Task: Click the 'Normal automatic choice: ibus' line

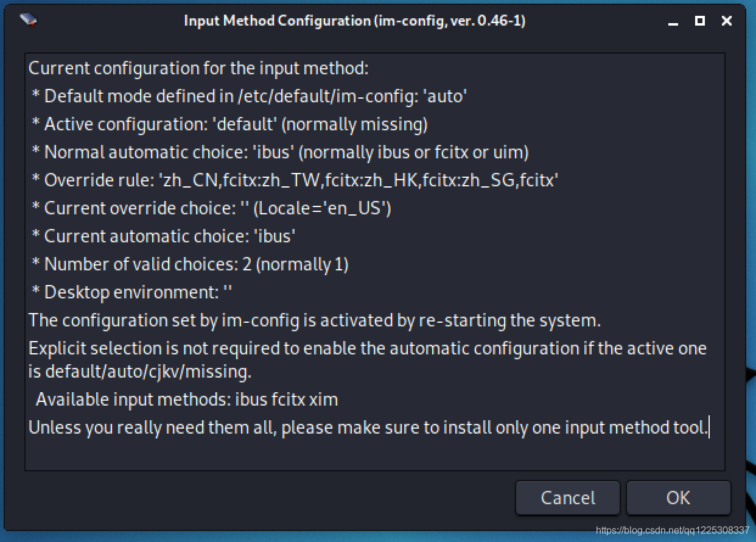Action: click(280, 152)
